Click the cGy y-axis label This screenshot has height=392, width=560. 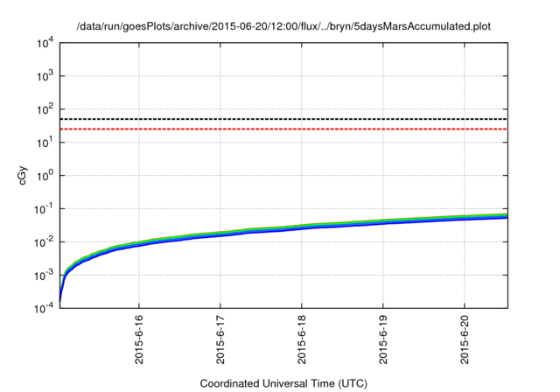coord(23,175)
